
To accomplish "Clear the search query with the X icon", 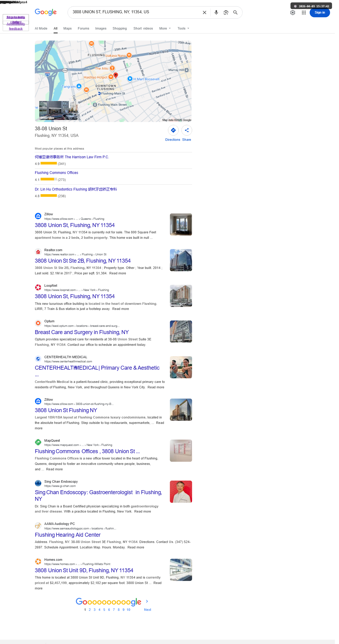I will 204,12.
